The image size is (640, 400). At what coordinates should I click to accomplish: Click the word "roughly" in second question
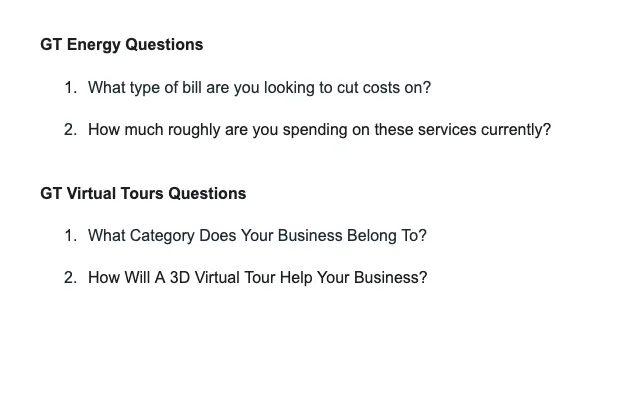point(196,129)
